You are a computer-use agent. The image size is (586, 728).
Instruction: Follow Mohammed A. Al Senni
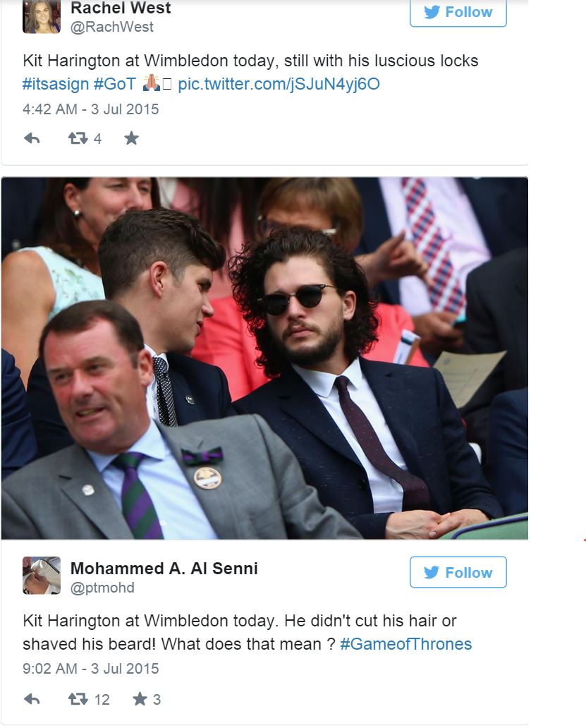458,572
